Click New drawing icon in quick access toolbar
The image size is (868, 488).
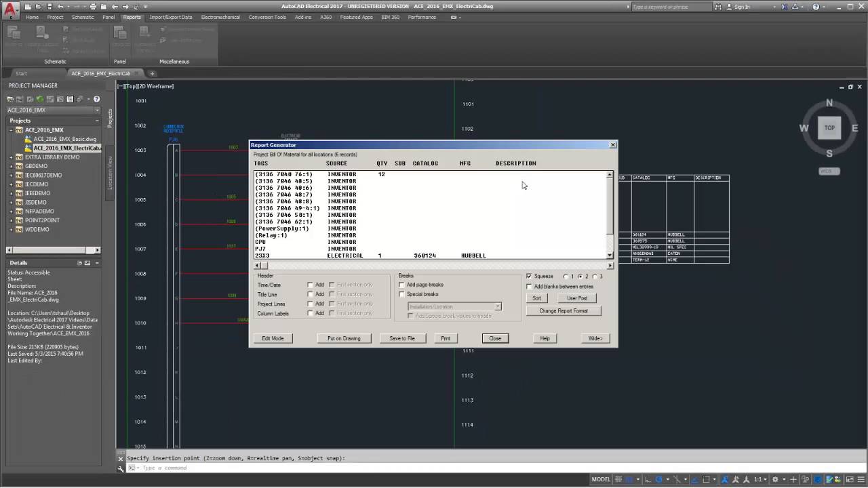(x=28, y=7)
